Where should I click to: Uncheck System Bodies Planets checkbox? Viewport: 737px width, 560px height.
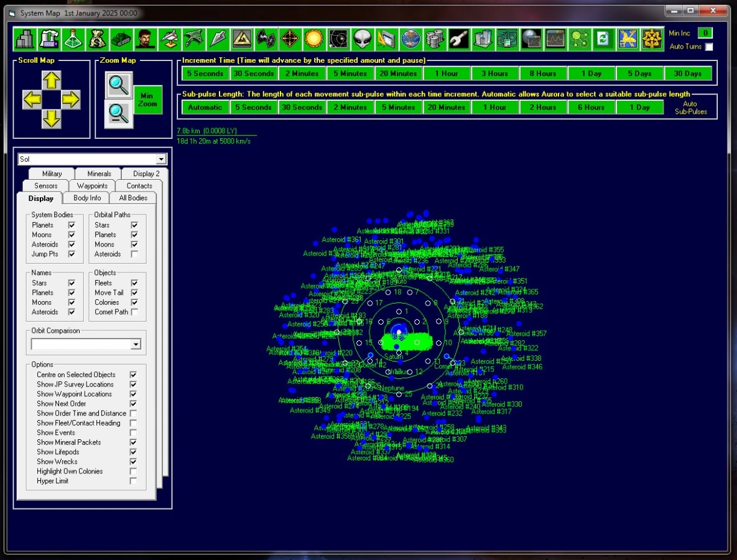pos(72,225)
